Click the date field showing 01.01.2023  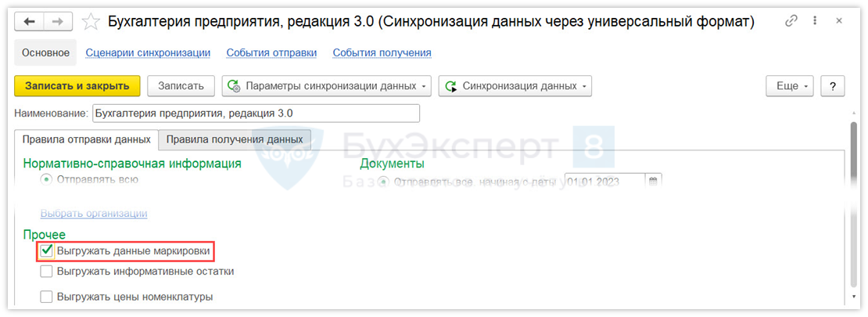click(605, 182)
